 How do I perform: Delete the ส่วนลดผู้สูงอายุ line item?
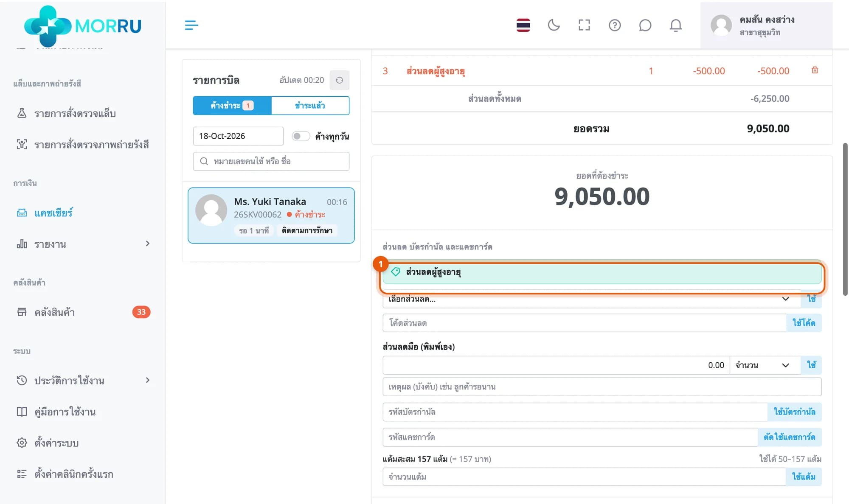coord(815,70)
